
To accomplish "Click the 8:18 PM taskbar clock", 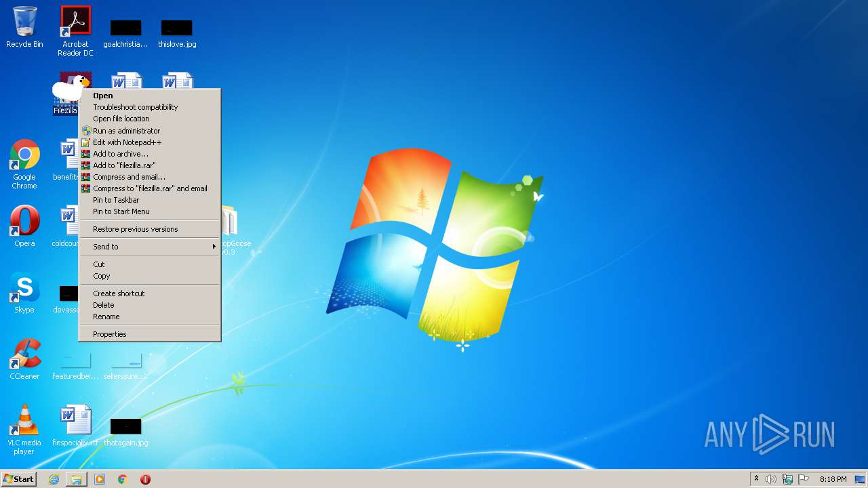I will pos(833,479).
